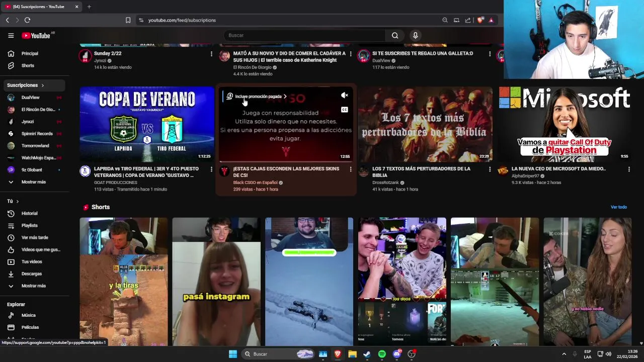Open options menu for Sunday 2/22 video
The image size is (644, 362).
211,54
